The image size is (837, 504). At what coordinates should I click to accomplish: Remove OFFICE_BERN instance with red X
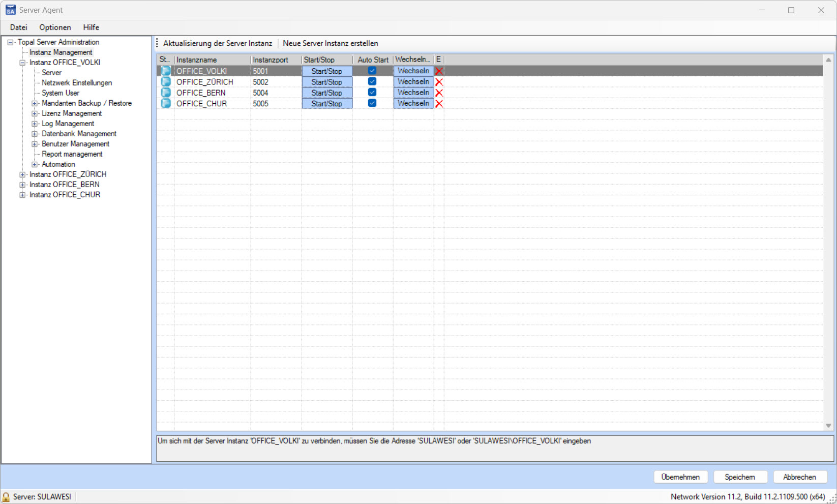(x=439, y=93)
